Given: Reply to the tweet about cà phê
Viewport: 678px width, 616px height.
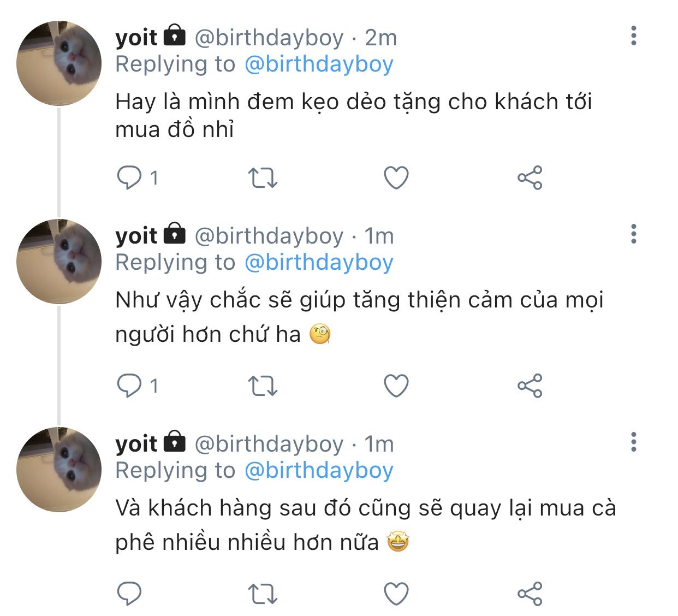Looking at the screenshot, I should click(x=129, y=594).
